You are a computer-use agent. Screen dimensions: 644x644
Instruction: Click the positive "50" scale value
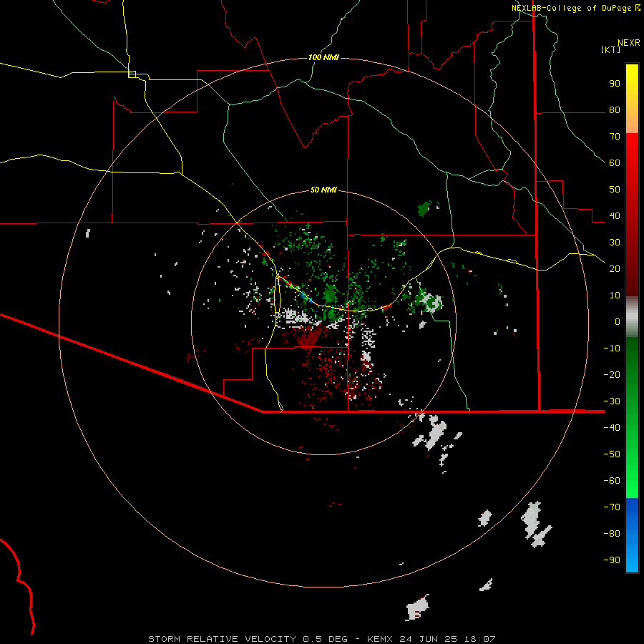click(x=615, y=190)
